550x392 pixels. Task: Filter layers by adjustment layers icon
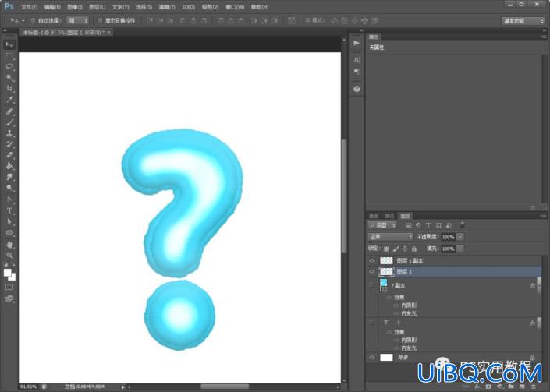tap(418, 225)
